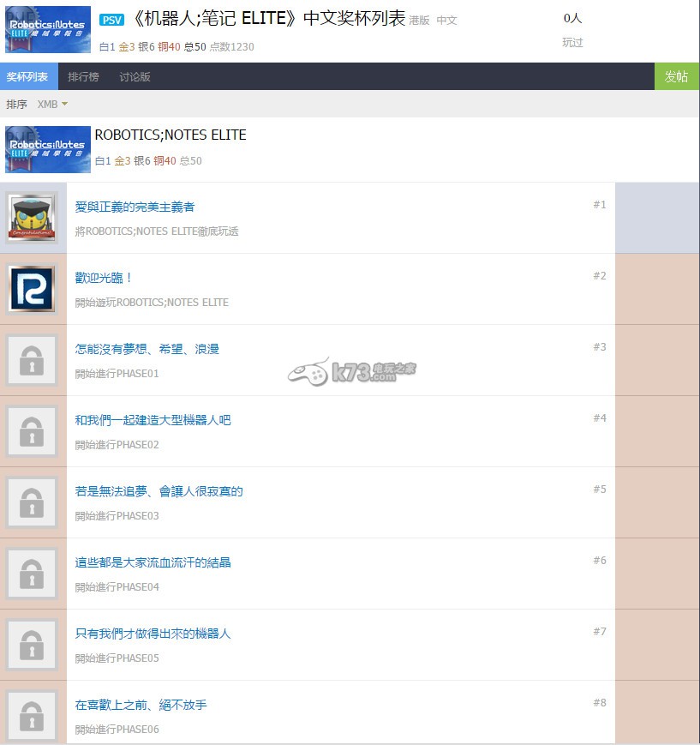Image resolution: width=700 pixels, height=745 pixels.
Task: Click the locked icon for PHASE02 trophy
Action: pyautogui.click(x=32, y=430)
